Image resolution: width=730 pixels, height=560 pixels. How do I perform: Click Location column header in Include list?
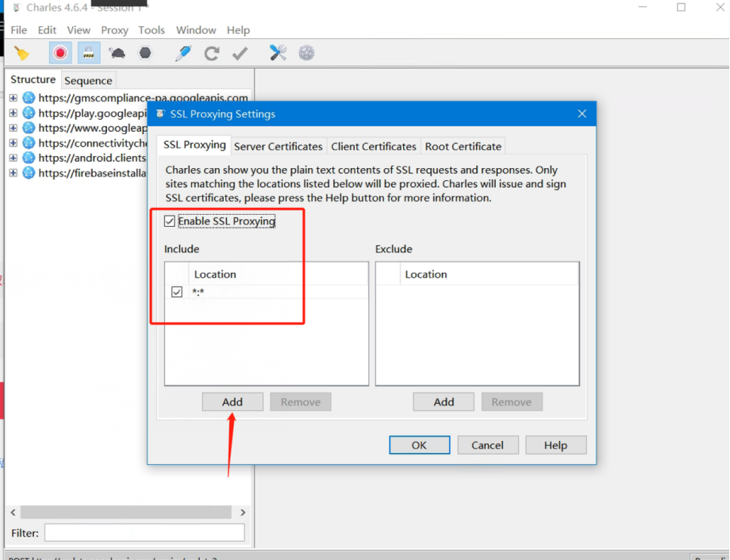[279, 274]
